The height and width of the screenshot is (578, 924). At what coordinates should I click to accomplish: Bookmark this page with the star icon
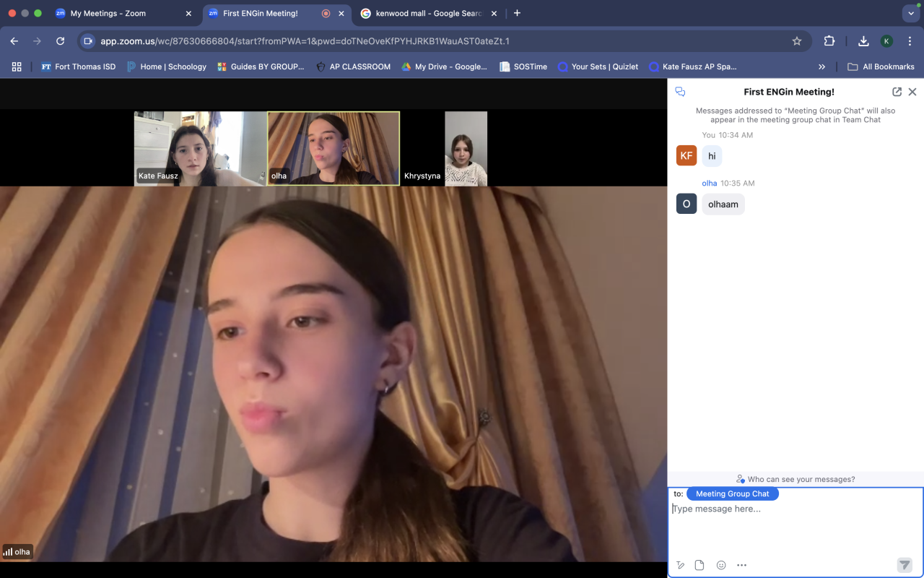[797, 41]
